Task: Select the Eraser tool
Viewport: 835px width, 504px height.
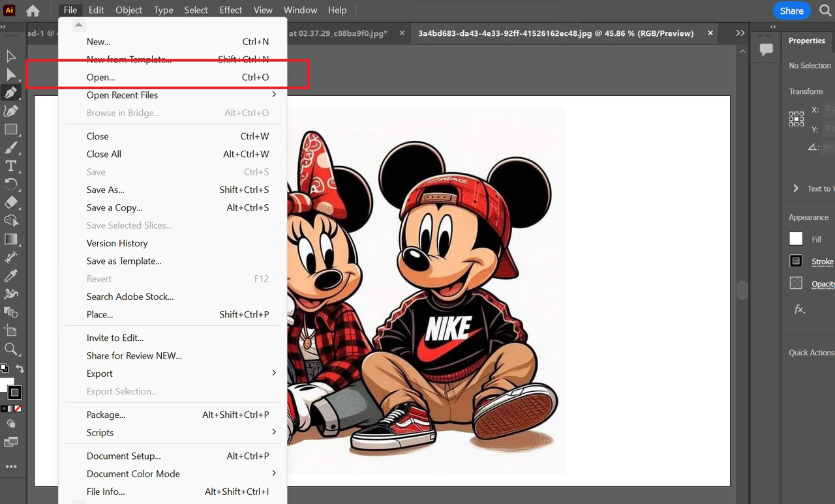Action: 10,202
